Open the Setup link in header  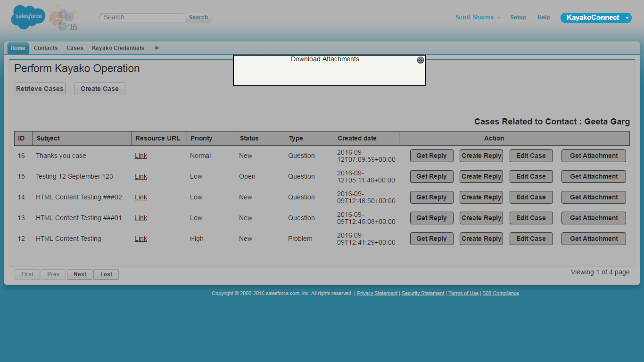tap(518, 17)
